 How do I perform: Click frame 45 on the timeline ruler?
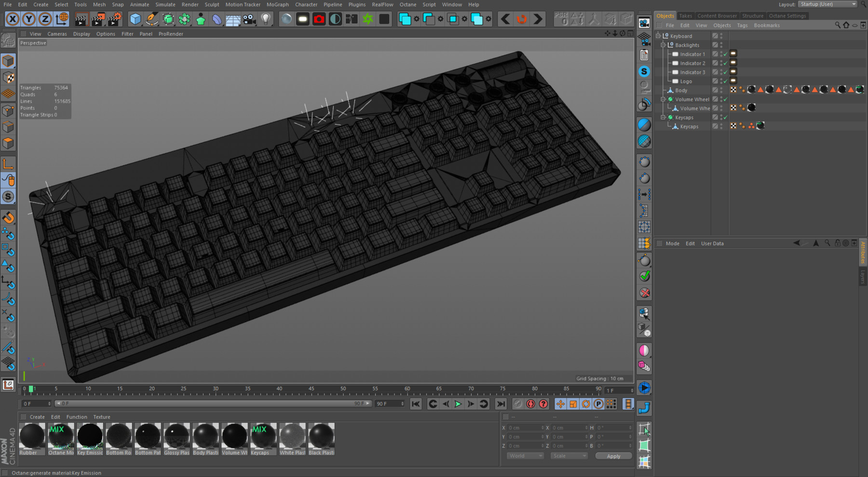point(311,389)
